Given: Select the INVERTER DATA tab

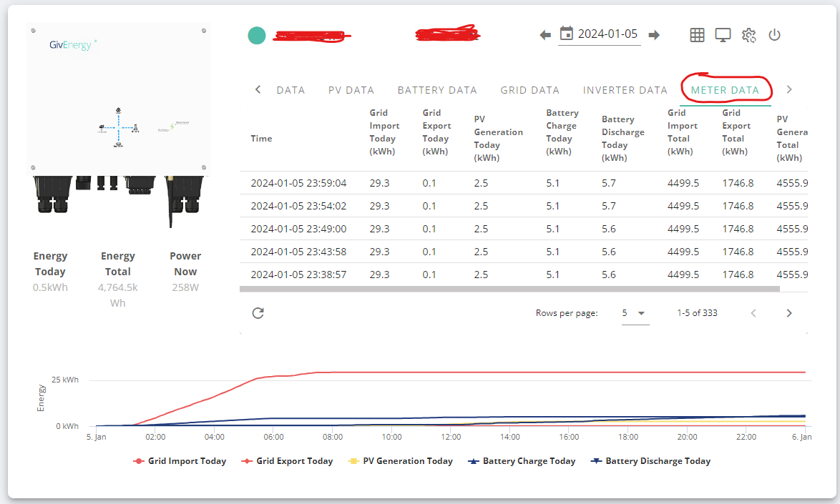Looking at the screenshot, I should pos(625,90).
